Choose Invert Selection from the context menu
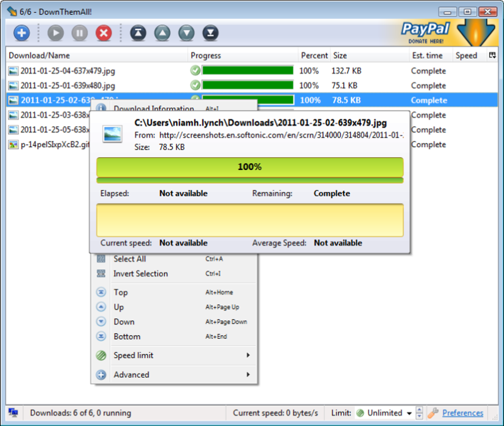 pyautogui.click(x=173, y=274)
